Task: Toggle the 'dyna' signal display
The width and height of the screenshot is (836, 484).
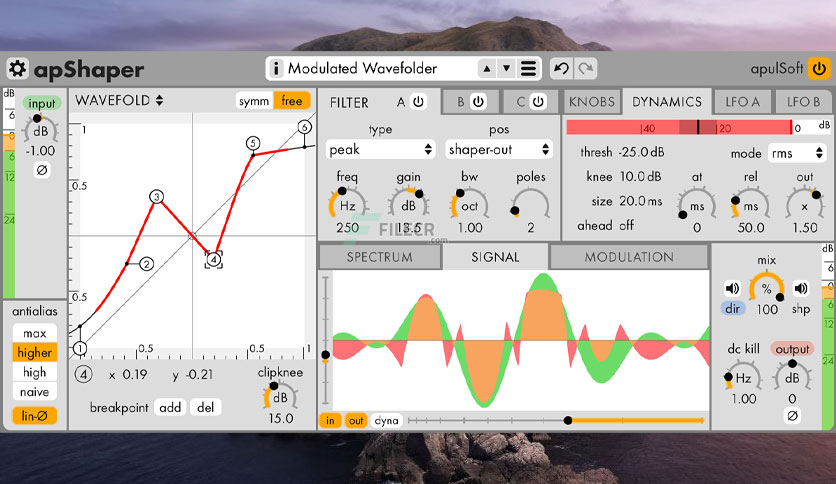Action: (386, 421)
